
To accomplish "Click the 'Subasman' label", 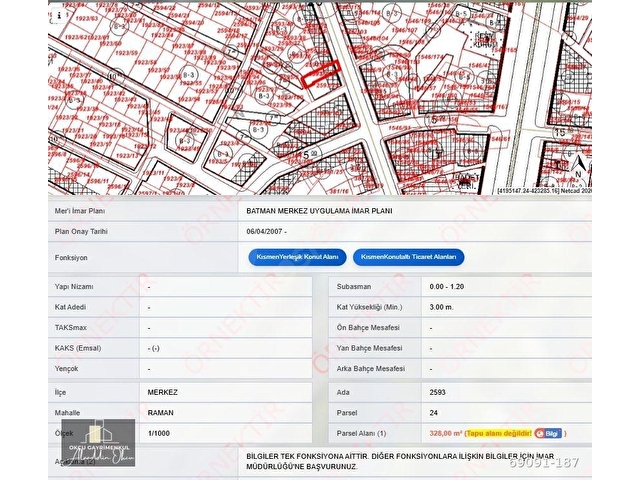I will 354,287.
